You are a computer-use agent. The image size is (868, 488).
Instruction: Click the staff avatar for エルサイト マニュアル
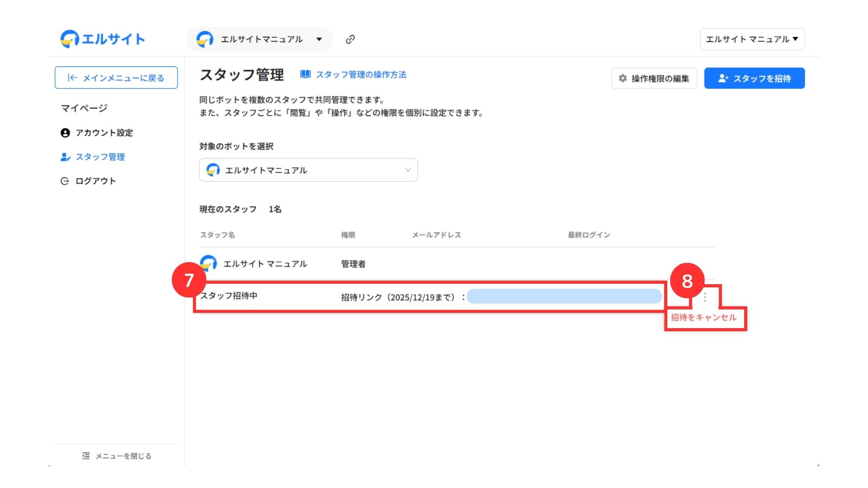coord(208,263)
